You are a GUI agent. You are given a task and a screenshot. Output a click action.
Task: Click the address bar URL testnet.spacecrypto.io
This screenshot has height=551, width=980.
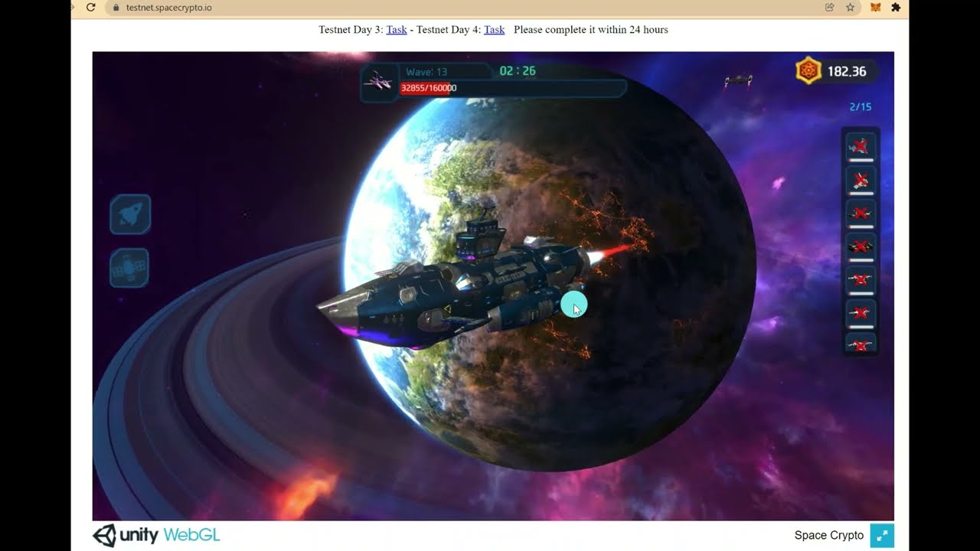tap(168, 8)
